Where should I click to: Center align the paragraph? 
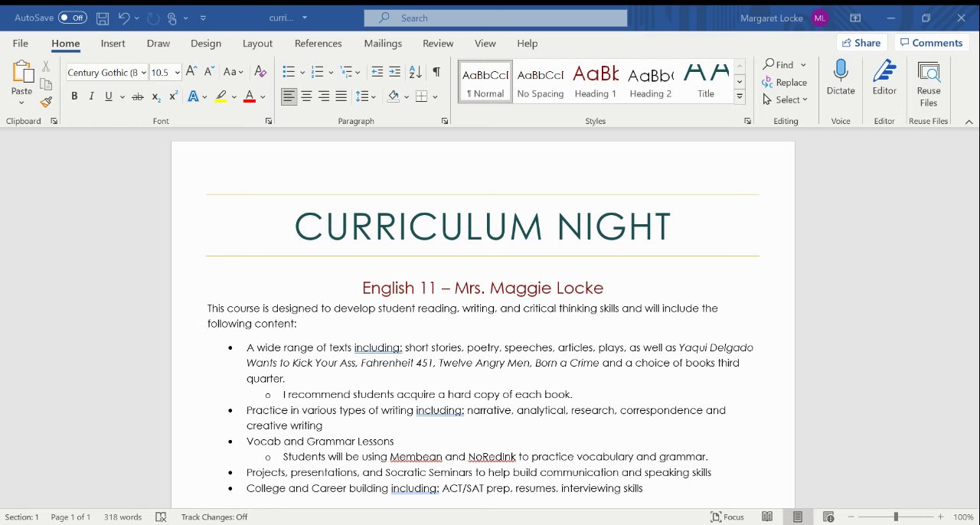click(306, 96)
